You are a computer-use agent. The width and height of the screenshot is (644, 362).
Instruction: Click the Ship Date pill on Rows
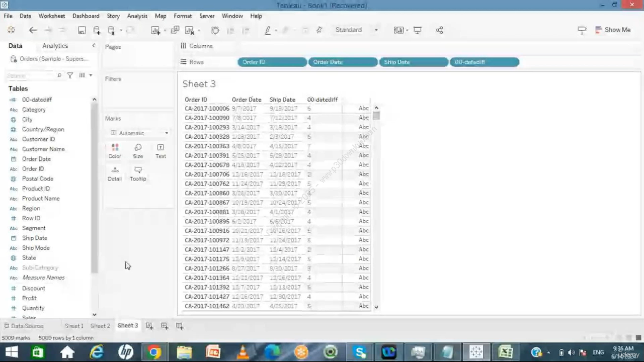tap(413, 62)
